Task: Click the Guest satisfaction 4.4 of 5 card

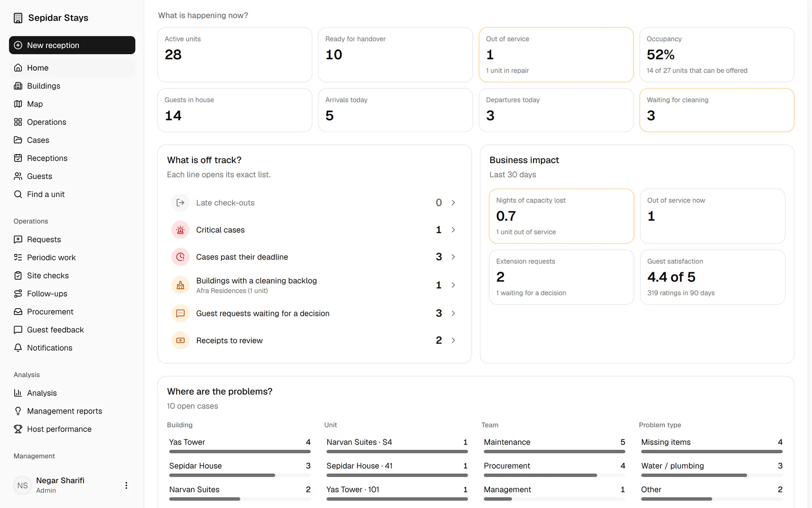Action: 712,277
